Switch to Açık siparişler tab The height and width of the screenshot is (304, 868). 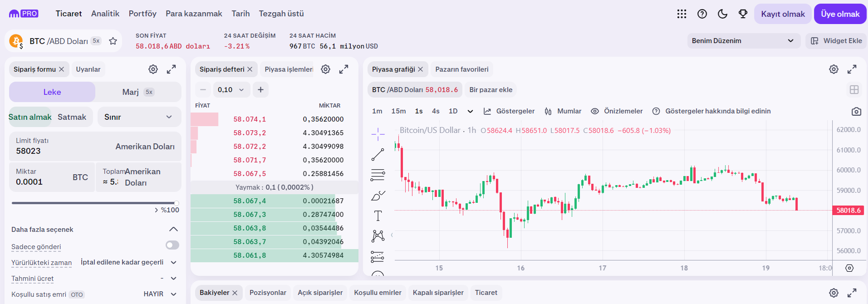[x=320, y=293]
